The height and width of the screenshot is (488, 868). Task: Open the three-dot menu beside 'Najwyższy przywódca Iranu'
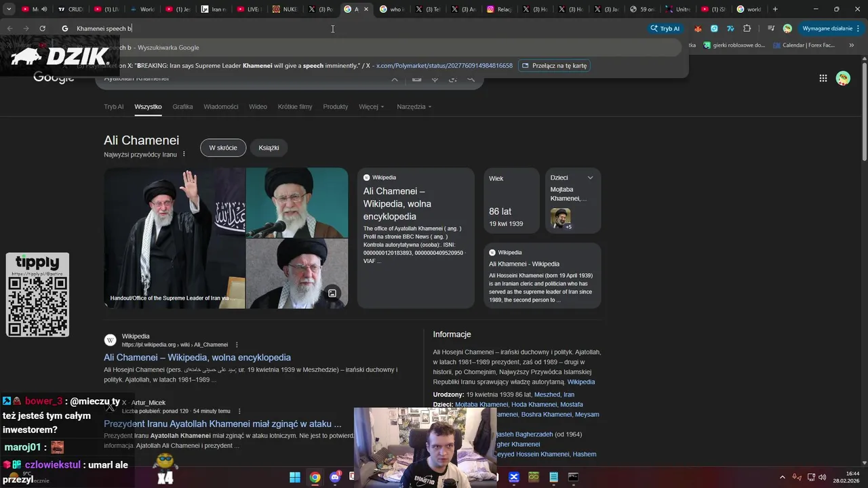click(x=184, y=155)
